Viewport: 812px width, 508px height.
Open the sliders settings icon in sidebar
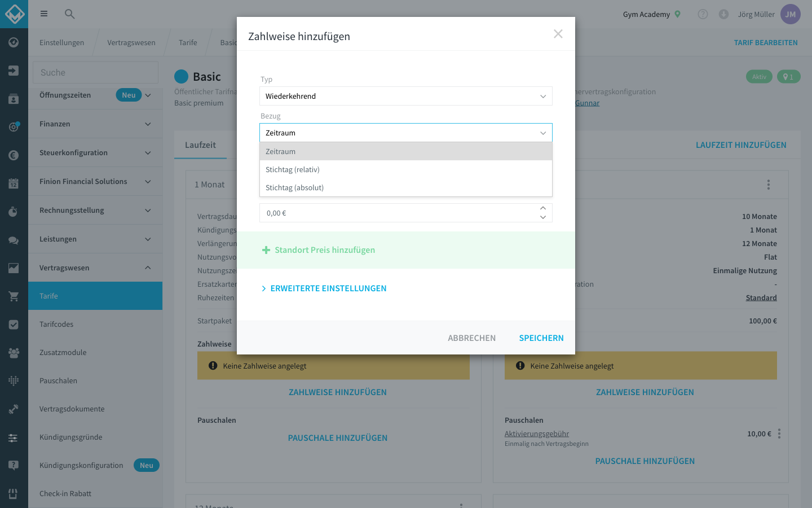pyautogui.click(x=14, y=437)
